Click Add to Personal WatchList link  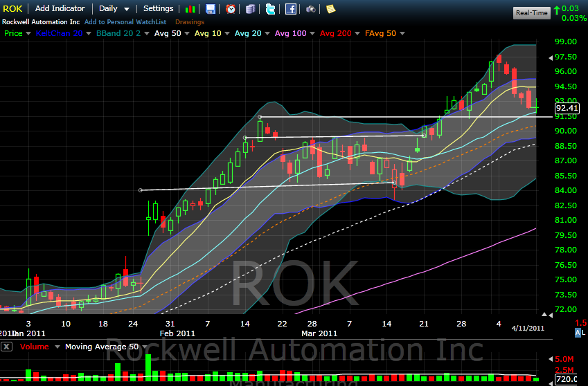(125, 22)
